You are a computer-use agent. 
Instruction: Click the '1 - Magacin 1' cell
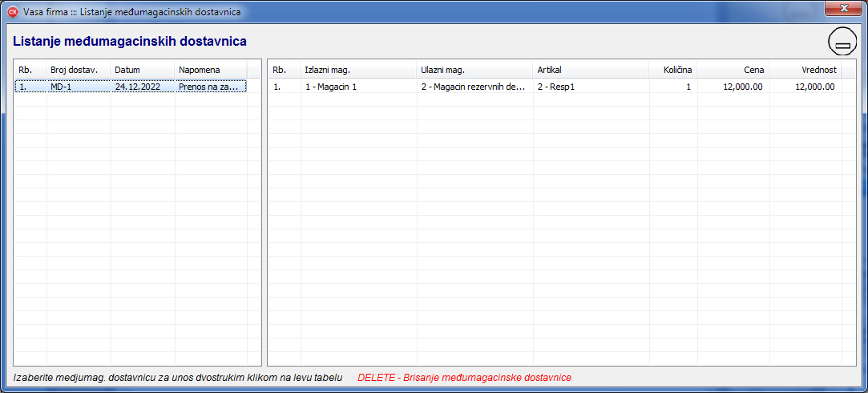coord(359,87)
